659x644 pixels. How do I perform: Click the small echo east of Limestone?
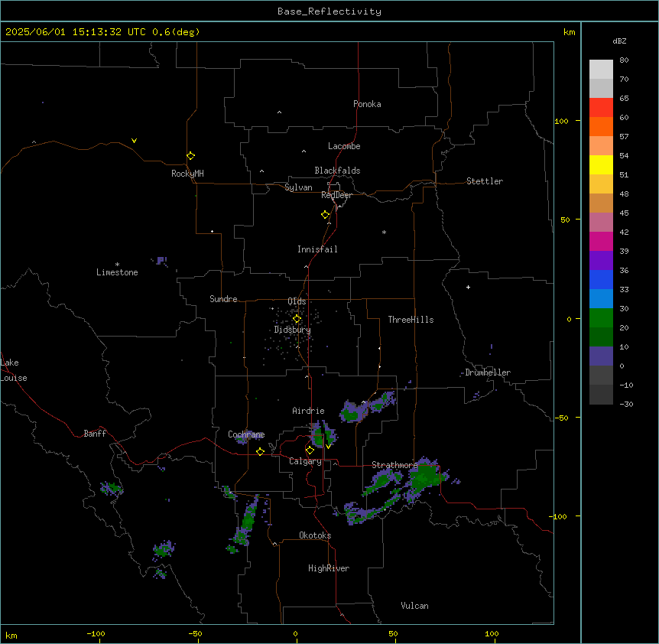coord(162,261)
